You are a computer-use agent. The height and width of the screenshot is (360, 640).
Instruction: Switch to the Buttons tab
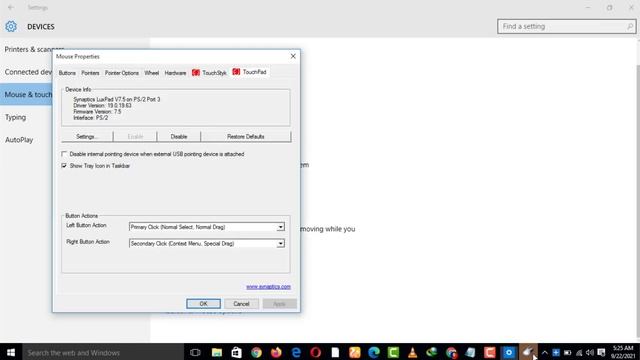tap(67, 73)
